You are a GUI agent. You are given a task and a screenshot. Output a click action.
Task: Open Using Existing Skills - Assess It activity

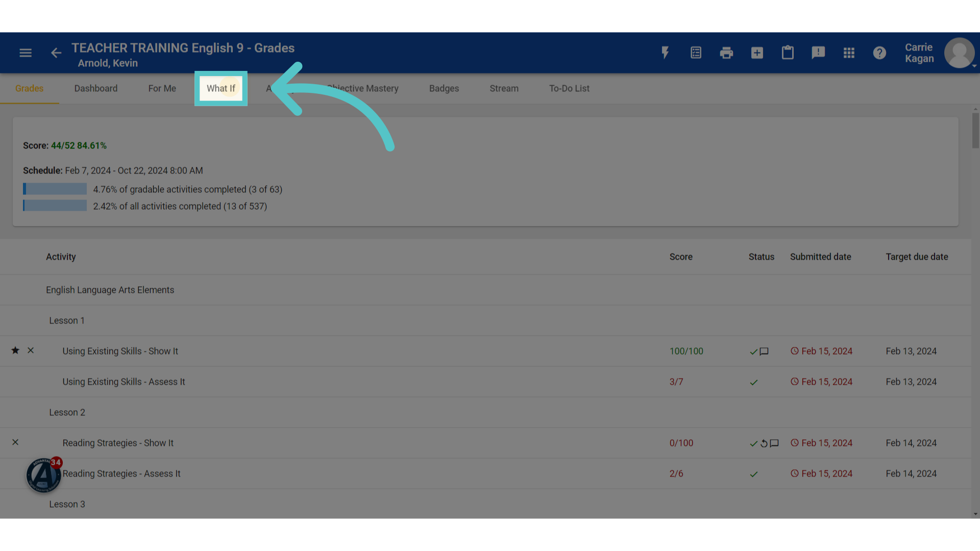(x=124, y=382)
